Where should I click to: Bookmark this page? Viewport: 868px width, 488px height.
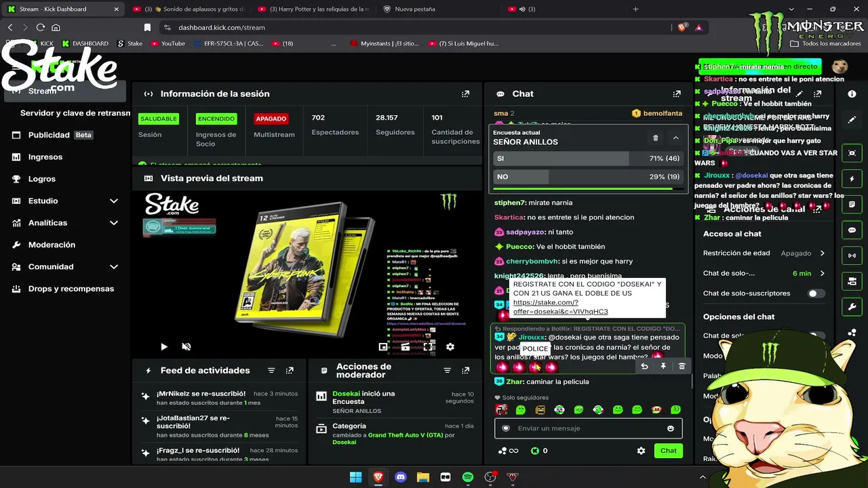point(147,28)
